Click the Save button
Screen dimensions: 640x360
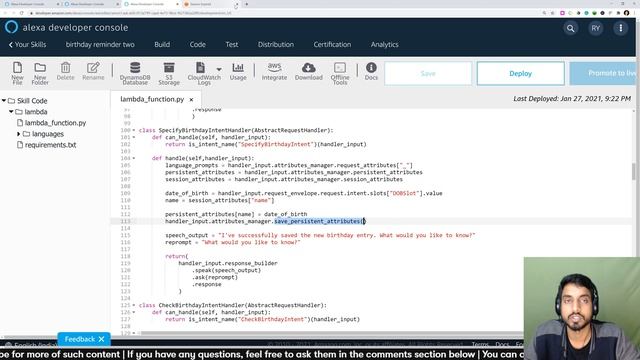[x=428, y=73]
